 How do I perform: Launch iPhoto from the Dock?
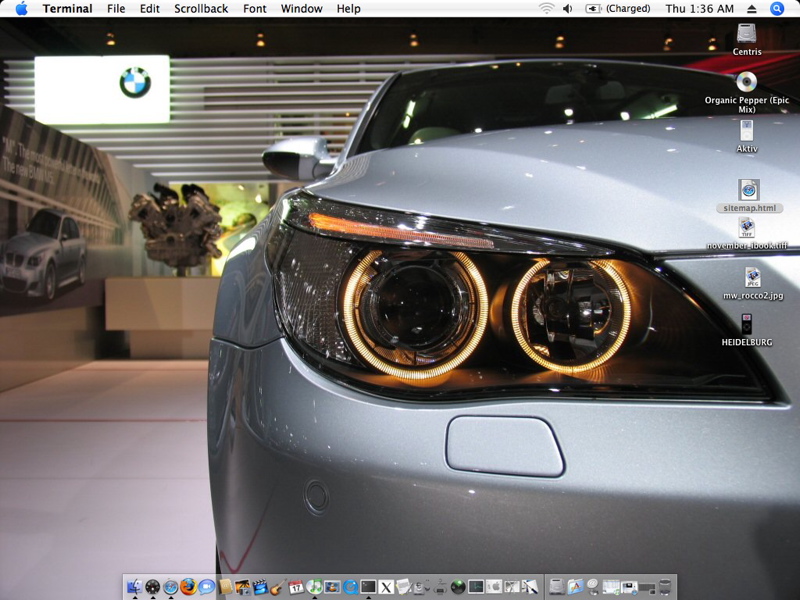(x=242, y=587)
